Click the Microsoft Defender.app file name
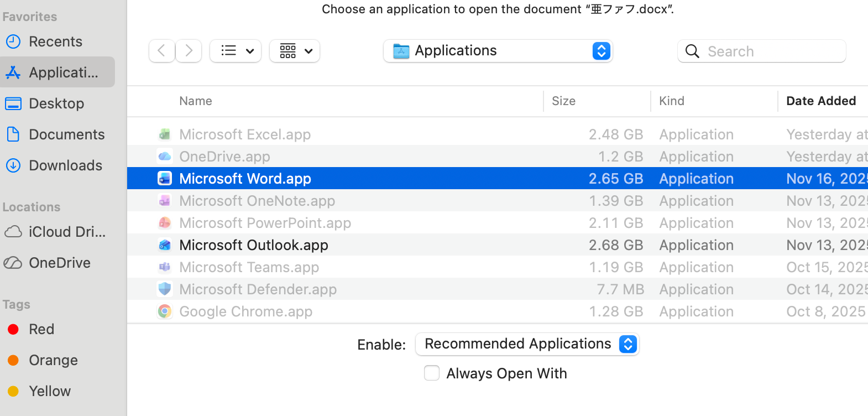 click(258, 289)
